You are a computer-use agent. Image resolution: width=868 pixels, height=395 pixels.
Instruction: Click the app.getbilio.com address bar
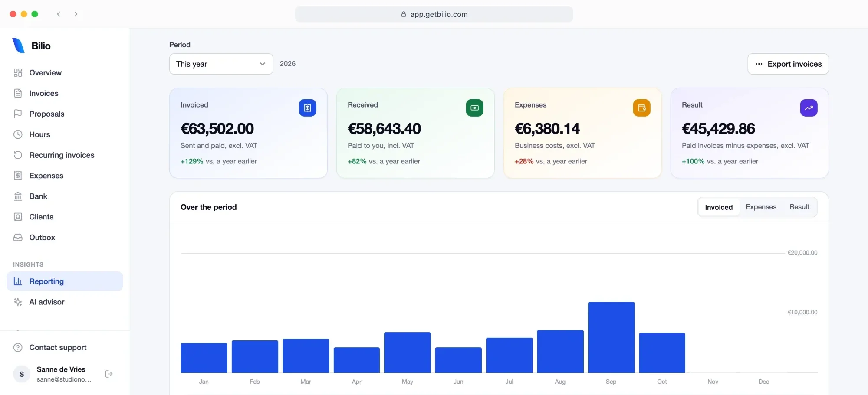pos(434,14)
